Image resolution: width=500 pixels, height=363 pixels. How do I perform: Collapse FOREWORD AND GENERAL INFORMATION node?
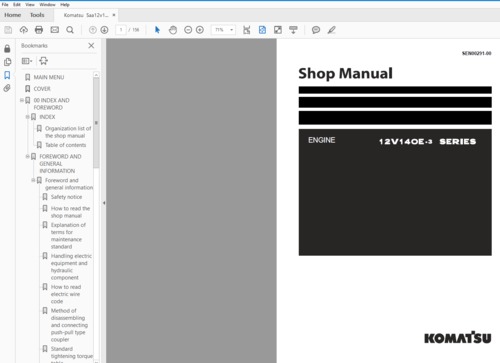coord(28,156)
